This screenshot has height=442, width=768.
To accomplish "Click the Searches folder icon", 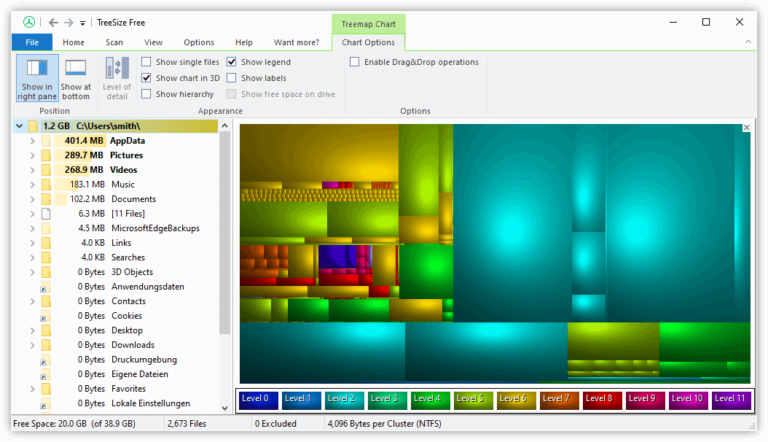I will click(x=46, y=258).
